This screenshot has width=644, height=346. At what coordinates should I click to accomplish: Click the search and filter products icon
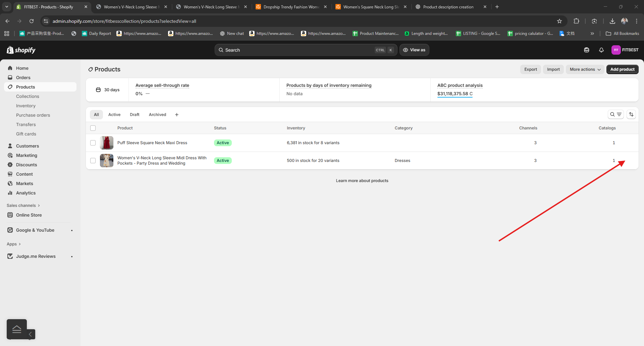[615, 115]
